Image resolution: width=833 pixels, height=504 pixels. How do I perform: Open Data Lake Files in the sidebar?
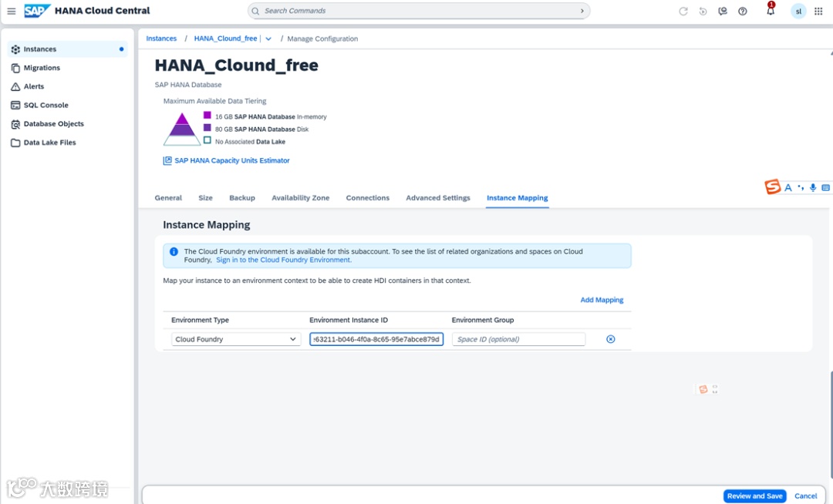(67, 142)
